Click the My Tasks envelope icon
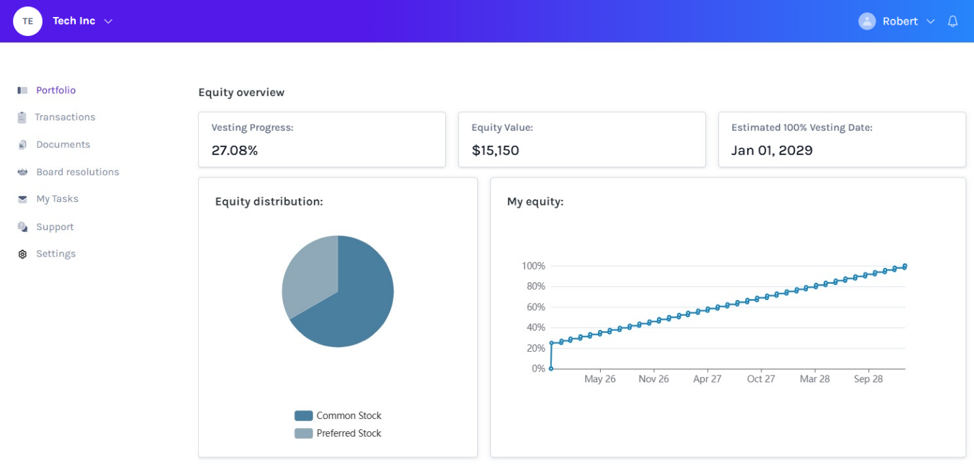Viewport: 974px width, 466px height. click(22, 199)
